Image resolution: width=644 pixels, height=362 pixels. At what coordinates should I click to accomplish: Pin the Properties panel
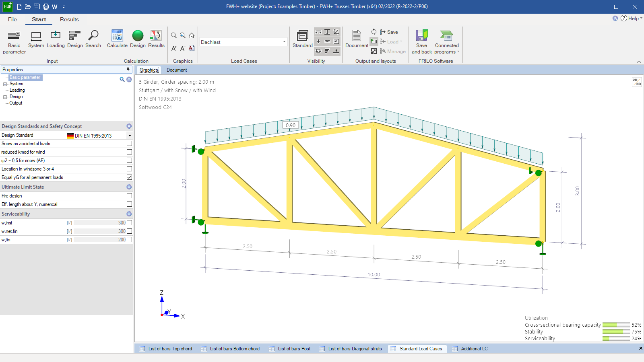[128, 70]
